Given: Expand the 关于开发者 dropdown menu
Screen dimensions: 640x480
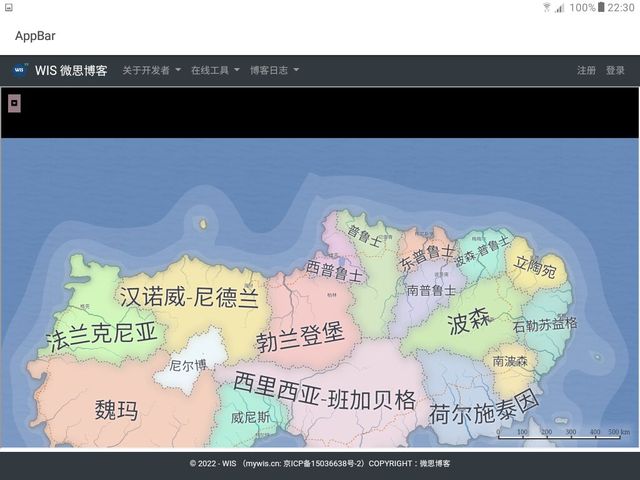Looking at the screenshot, I should click(151, 71).
